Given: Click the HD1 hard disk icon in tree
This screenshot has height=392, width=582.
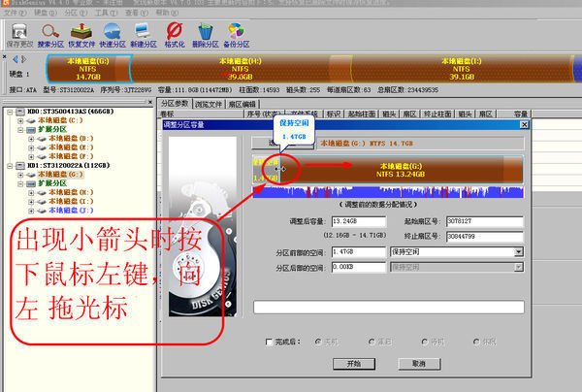Looking at the screenshot, I should point(20,166).
